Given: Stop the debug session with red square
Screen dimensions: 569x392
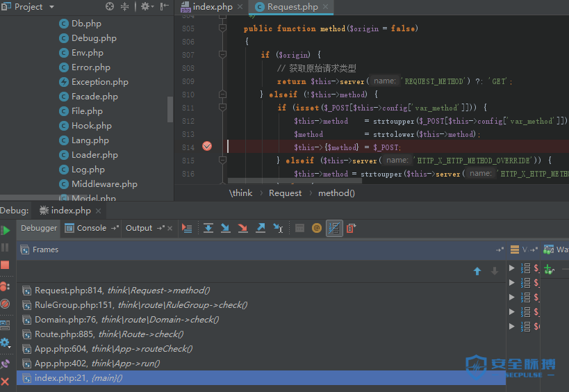Looking at the screenshot, I should tap(5, 265).
